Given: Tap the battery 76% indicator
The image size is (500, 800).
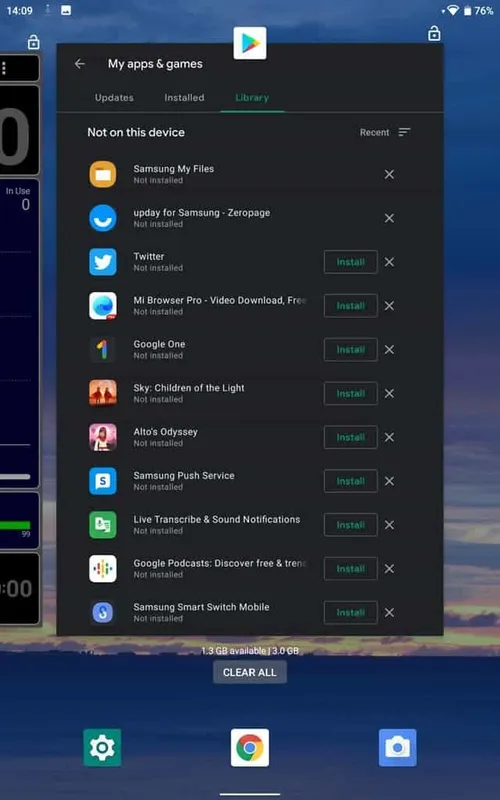Looking at the screenshot, I should click(478, 10).
